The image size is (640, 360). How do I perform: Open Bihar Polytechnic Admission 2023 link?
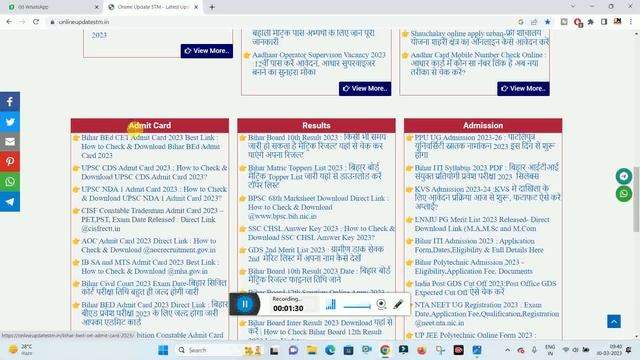(473, 267)
